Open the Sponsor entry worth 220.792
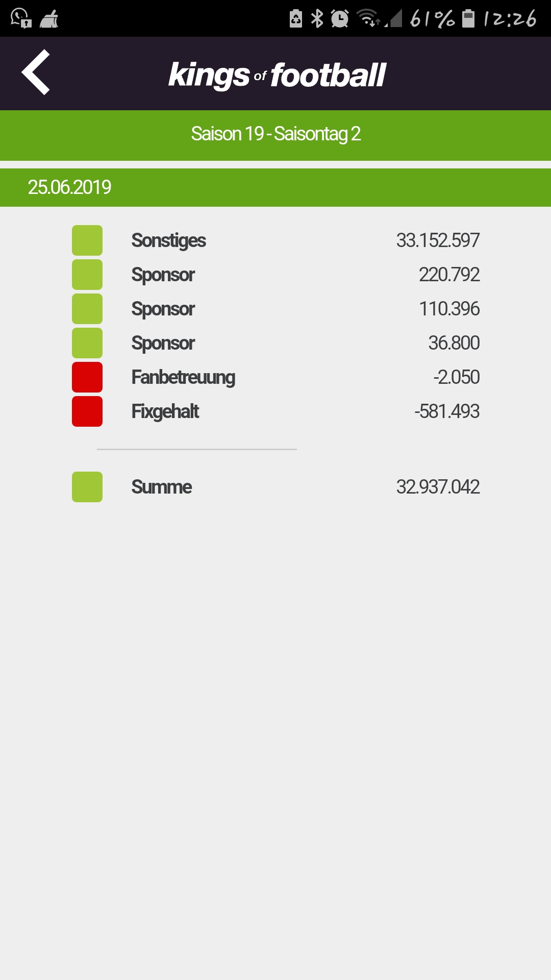 (275, 275)
